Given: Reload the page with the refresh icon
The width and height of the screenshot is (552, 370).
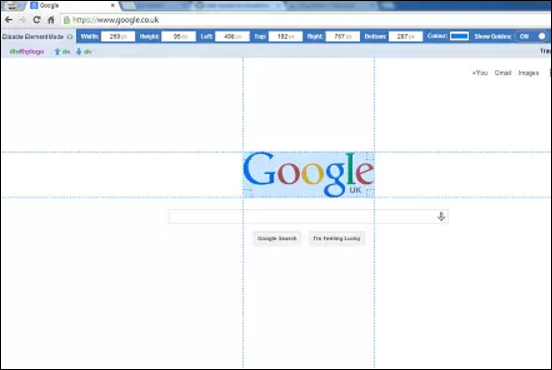Looking at the screenshot, I should [37, 20].
